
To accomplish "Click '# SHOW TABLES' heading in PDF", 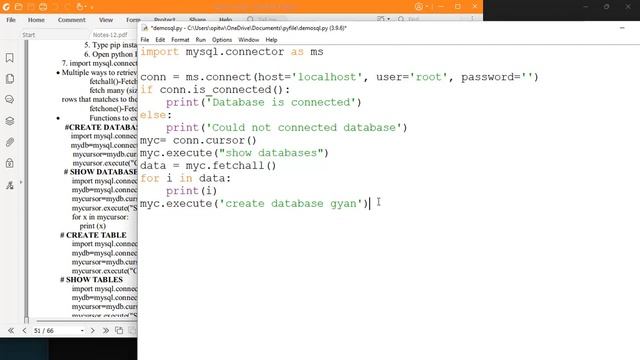I will [x=91, y=280].
